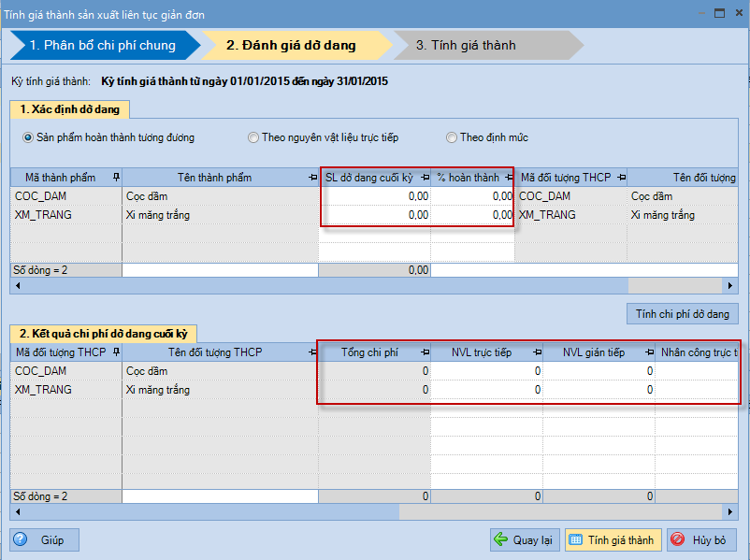Edit % hoàn thành for XM_TRANG
Image resolution: width=750 pixels, height=560 pixels.
472,215
